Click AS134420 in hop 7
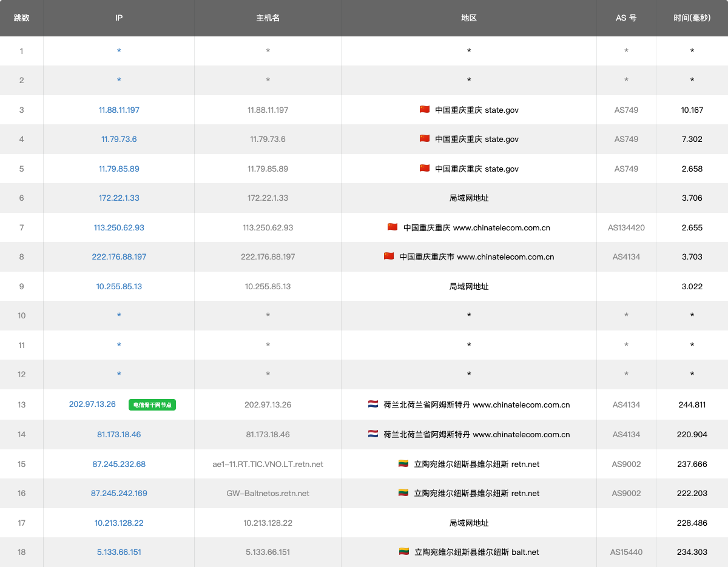The image size is (728, 567). point(626,228)
